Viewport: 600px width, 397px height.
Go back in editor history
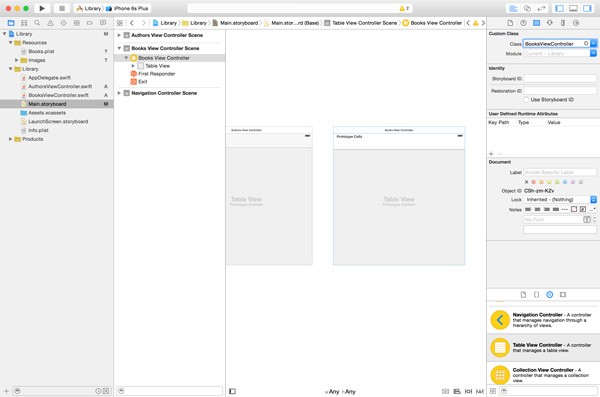click(x=132, y=23)
